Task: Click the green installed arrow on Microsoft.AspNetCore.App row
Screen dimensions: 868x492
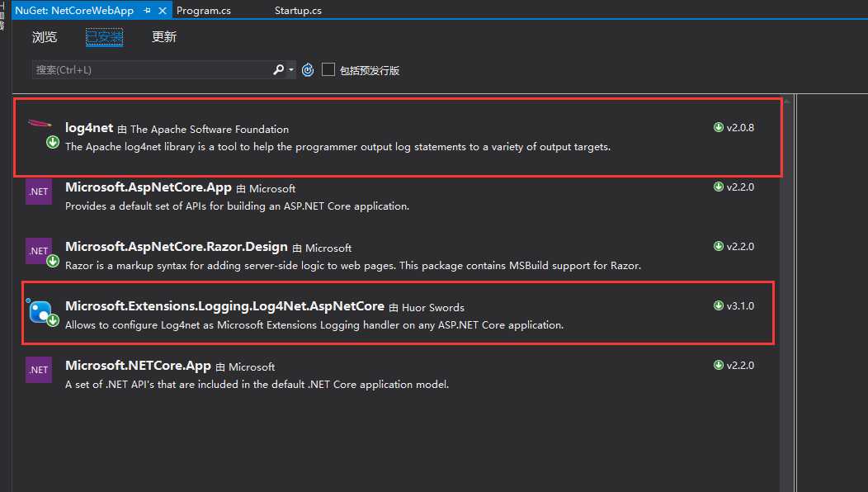Action: coord(719,187)
